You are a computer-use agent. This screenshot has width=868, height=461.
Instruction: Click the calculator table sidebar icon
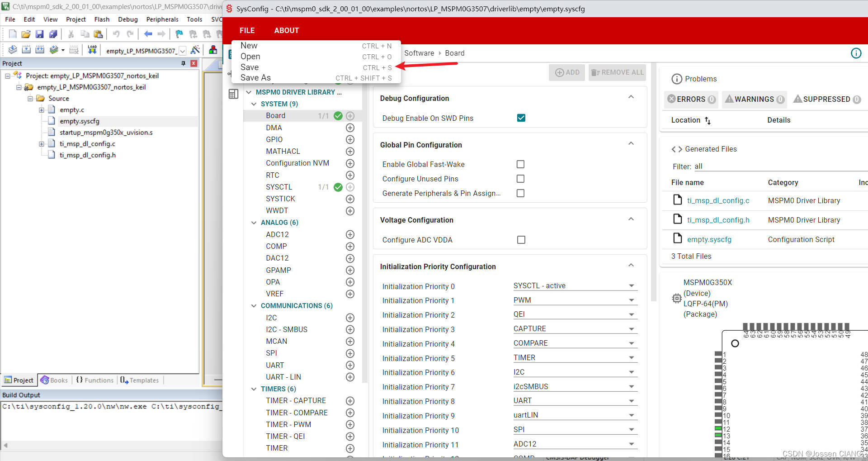point(233,94)
